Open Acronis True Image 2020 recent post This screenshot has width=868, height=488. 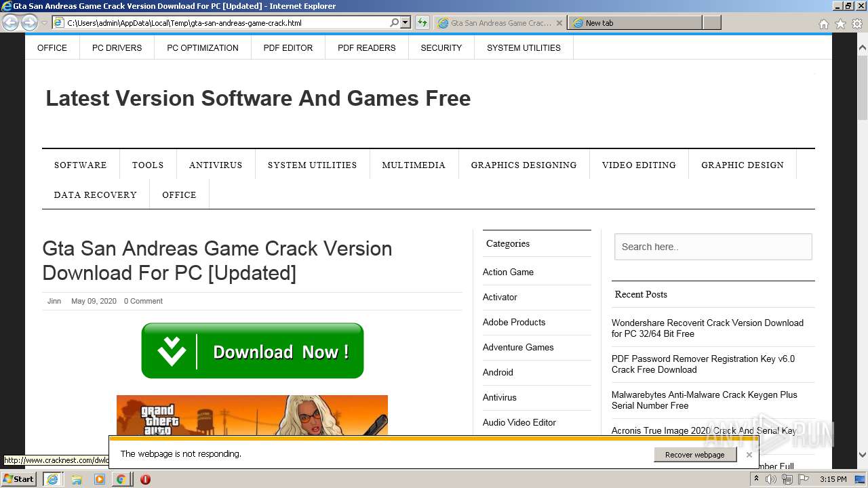pos(704,430)
